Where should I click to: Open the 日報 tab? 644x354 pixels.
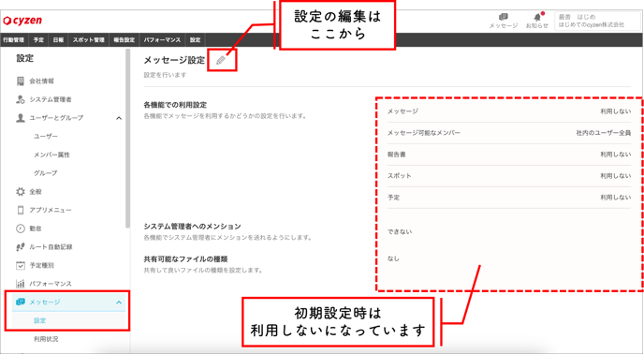[58, 40]
